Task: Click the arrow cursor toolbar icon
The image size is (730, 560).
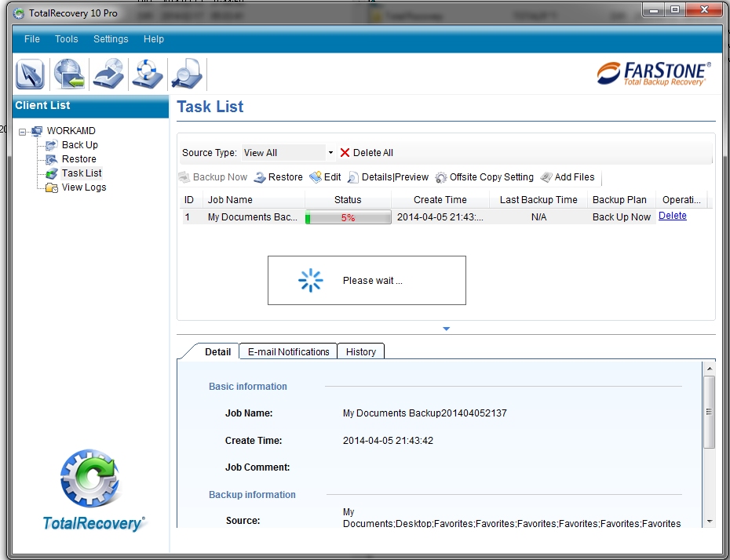Action: 30,75
